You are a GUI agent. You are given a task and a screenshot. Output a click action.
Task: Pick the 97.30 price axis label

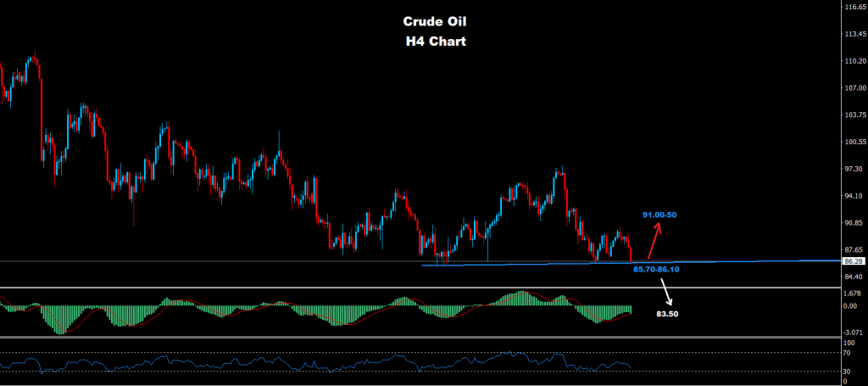(853, 169)
